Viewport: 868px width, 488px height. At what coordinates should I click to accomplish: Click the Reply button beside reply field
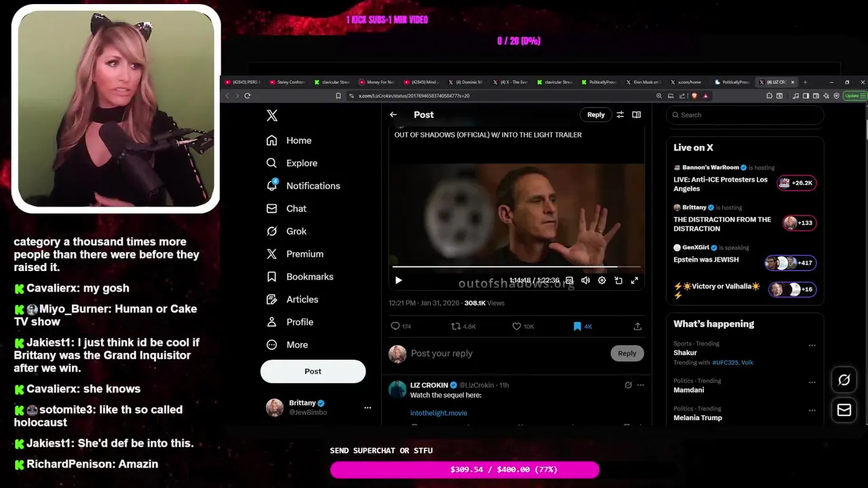point(627,353)
